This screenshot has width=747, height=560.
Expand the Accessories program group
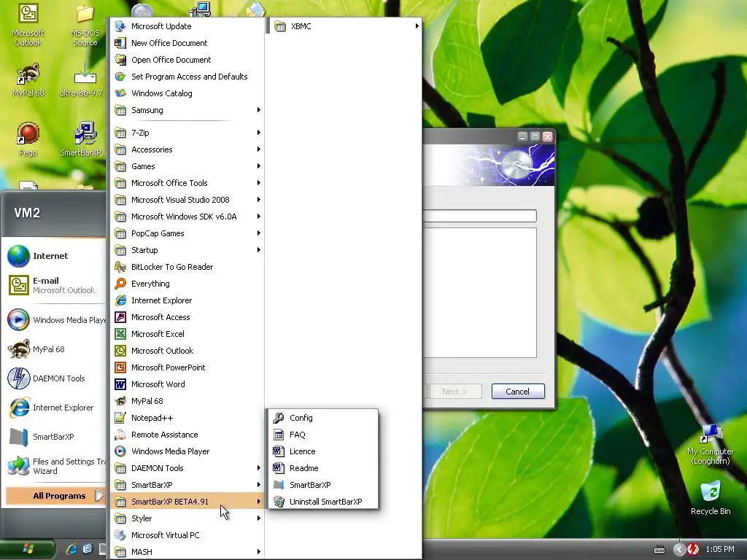pyautogui.click(x=187, y=149)
